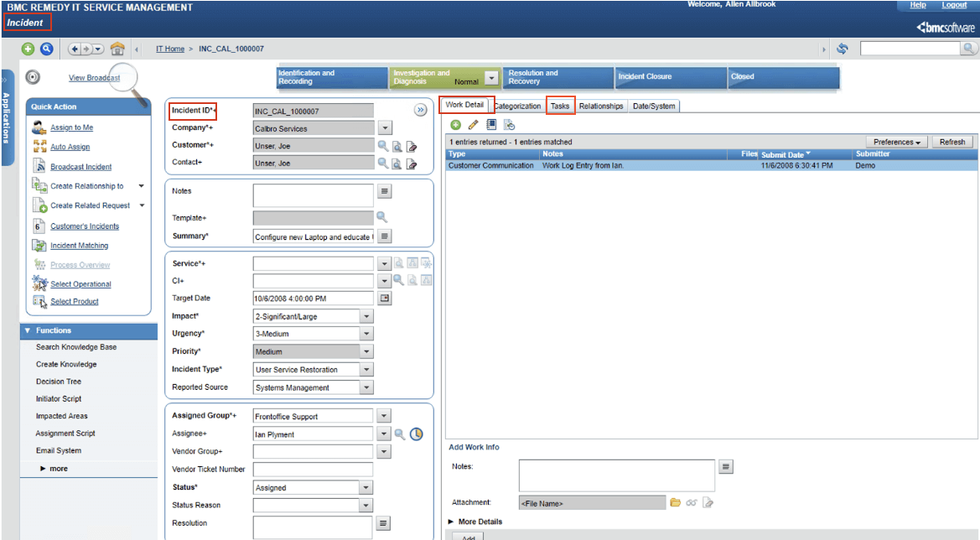Open the Help link
Screen dimensions: 980x540
click(x=917, y=5)
